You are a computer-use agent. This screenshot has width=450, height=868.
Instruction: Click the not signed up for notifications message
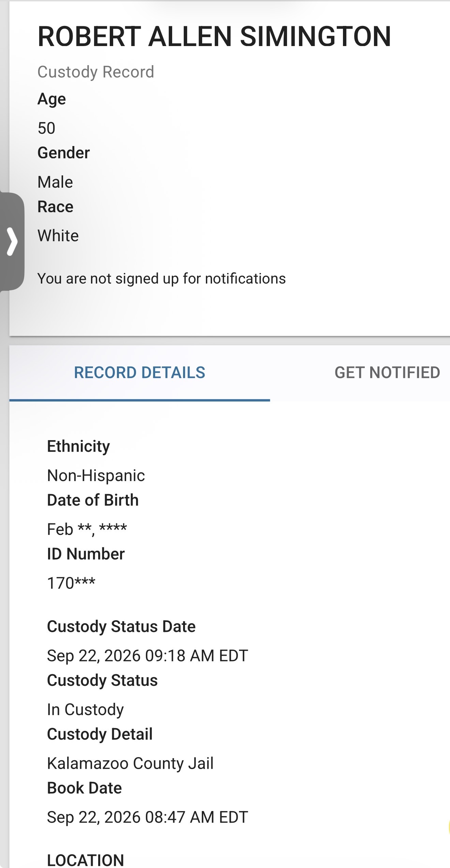(162, 278)
